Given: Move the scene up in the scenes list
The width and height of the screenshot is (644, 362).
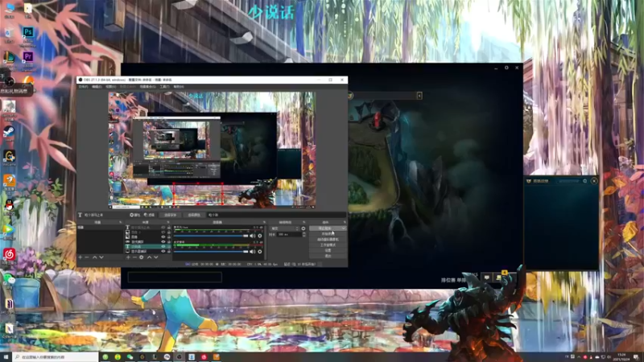Looking at the screenshot, I should [x=94, y=257].
